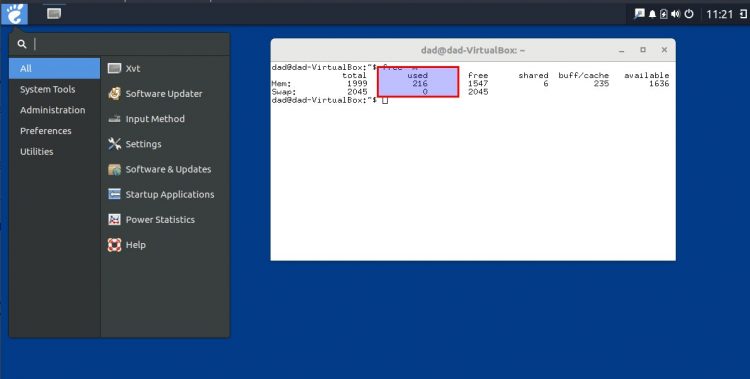Screen dimensions: 750x379
Task: Click the Software & Updates icon
Action: [114, 169]
